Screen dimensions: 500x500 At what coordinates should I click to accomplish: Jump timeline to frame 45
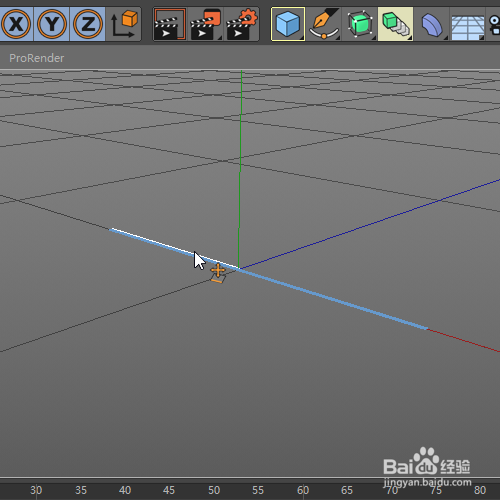click(169, 490)
